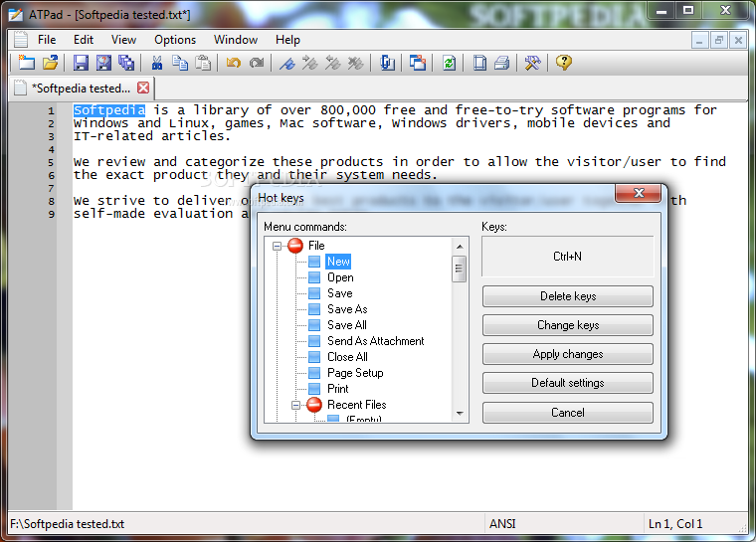This screenshot has width=756, height=542.
Task: Click the Default settings button
Action: point(568,383)
